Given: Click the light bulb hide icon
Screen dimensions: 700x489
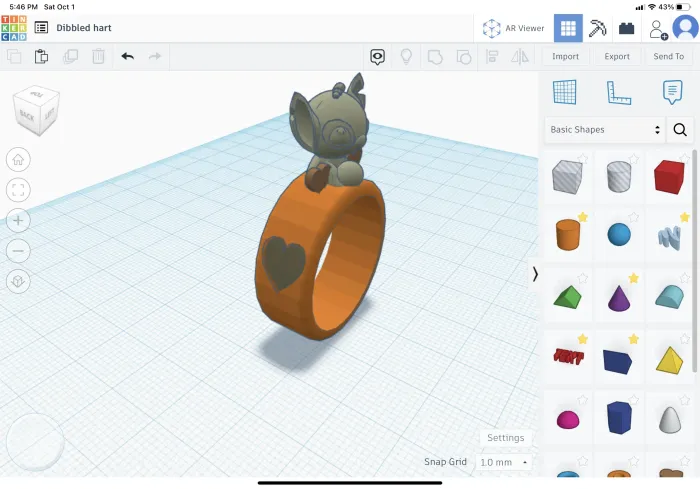Looking at the screenshot, I should (x=406, y=57).
